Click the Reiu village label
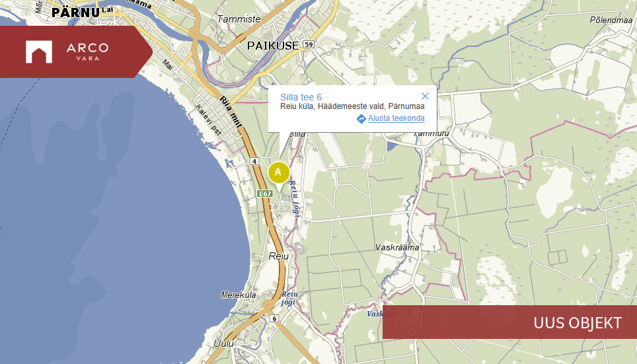Screen dimensions: 637x364 [279, 256]
